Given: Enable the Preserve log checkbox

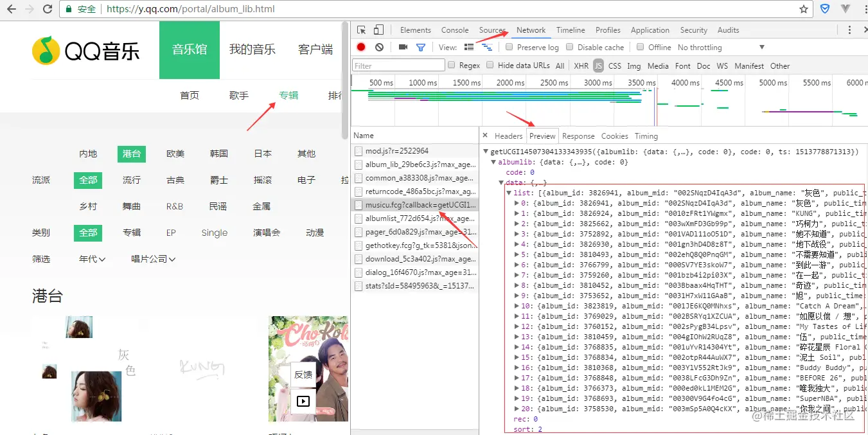Looking at the screenshot, I should click(x=509, y=47).
